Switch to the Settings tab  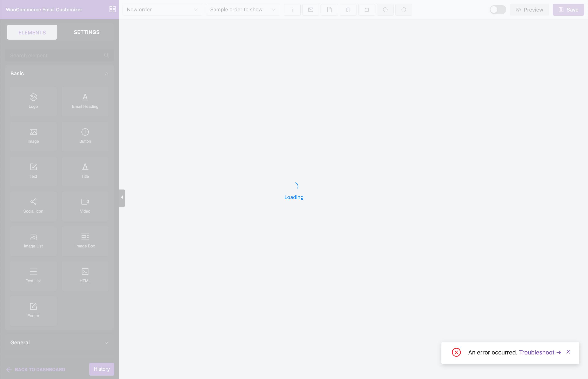point(87,32)
